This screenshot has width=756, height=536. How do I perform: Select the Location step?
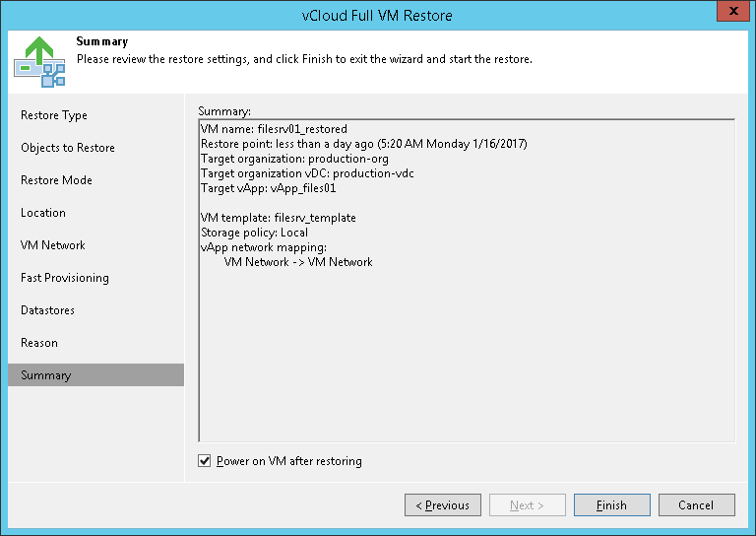43,213
